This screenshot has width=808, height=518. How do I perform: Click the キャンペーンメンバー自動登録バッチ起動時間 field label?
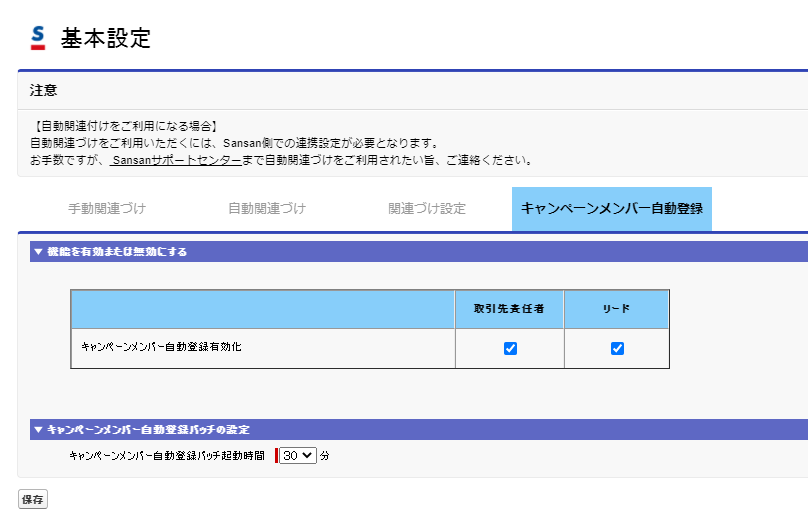point(167,455)
